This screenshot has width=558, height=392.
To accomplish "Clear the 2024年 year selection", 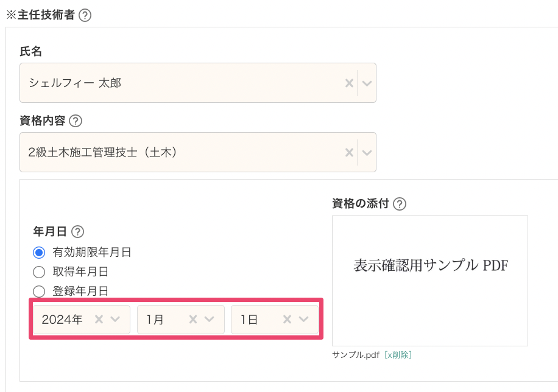I will click(x=99, y=320).
